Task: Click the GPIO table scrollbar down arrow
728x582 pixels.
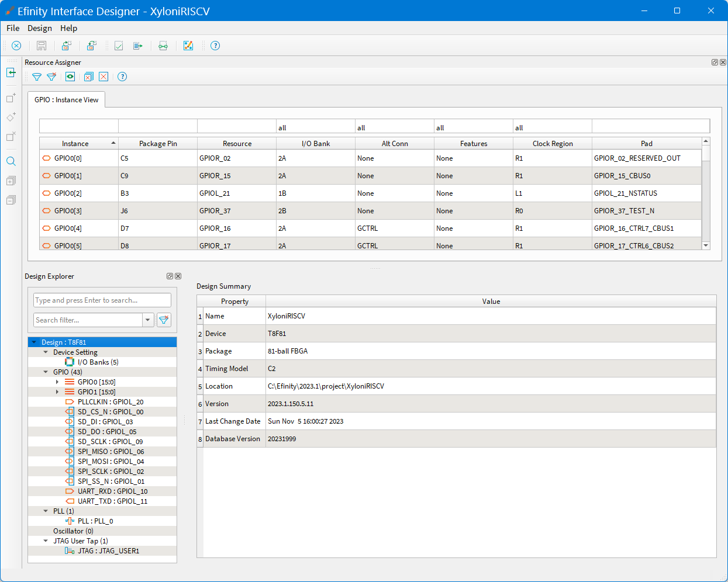Action: point(706,245)
